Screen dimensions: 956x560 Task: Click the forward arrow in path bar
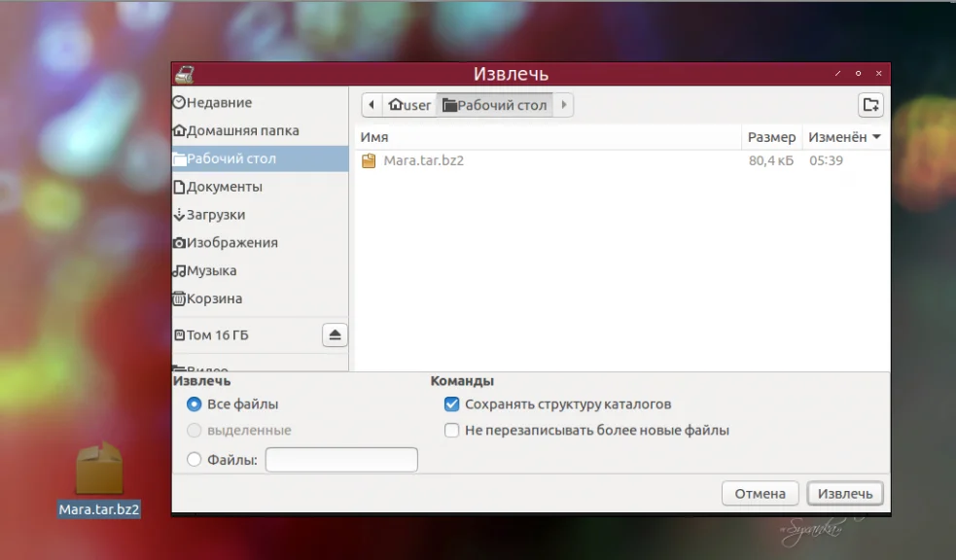[x=563, y=105]
